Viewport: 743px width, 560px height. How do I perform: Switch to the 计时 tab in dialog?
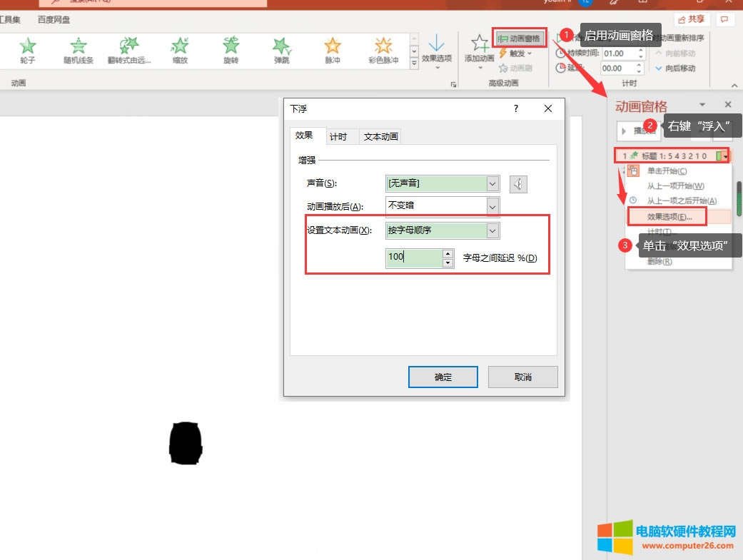[x=338, y=136]
